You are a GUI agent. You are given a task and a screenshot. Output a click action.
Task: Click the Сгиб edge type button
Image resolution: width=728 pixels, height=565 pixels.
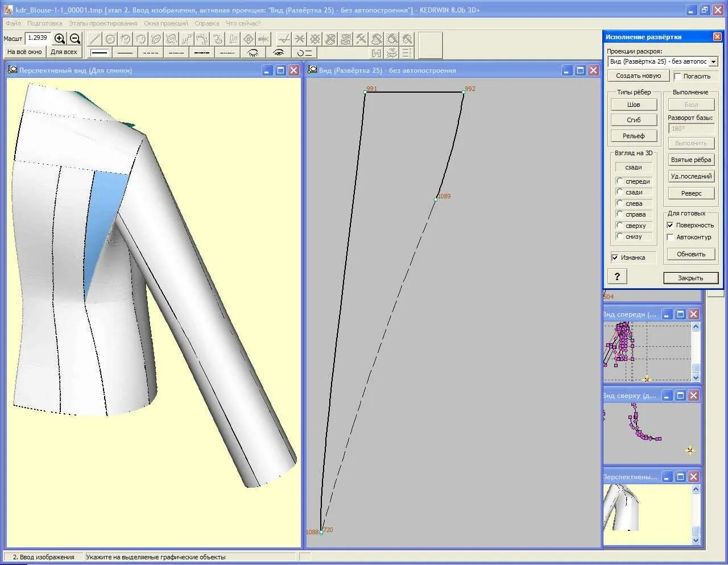pyautogui.click(x=634, y=120)
